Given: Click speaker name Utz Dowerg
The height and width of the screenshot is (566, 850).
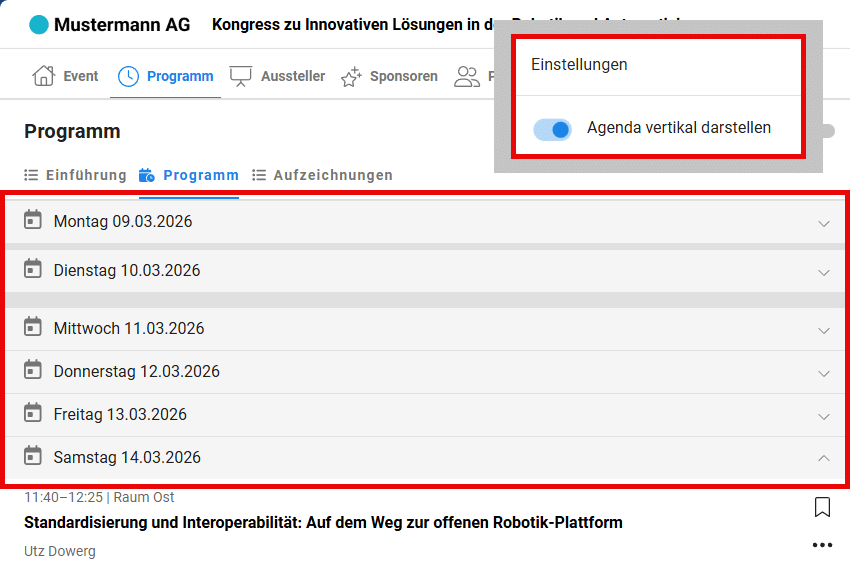Looking at the screenshot, I should (60, 551).
